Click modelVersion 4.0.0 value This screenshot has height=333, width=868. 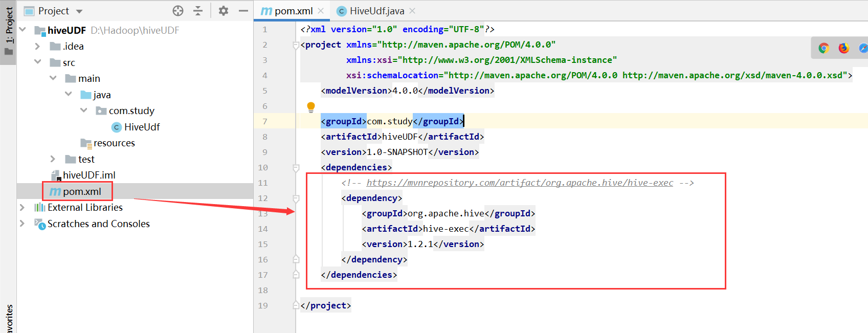coord(405,91)
